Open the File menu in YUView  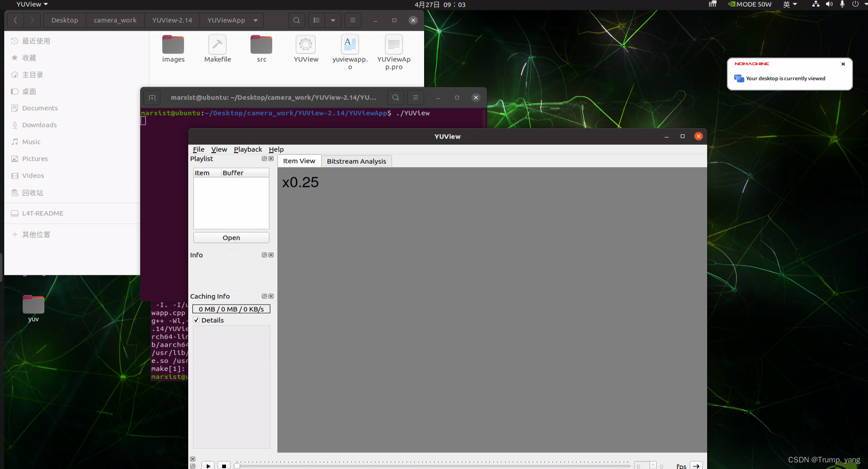coord(199,149)
